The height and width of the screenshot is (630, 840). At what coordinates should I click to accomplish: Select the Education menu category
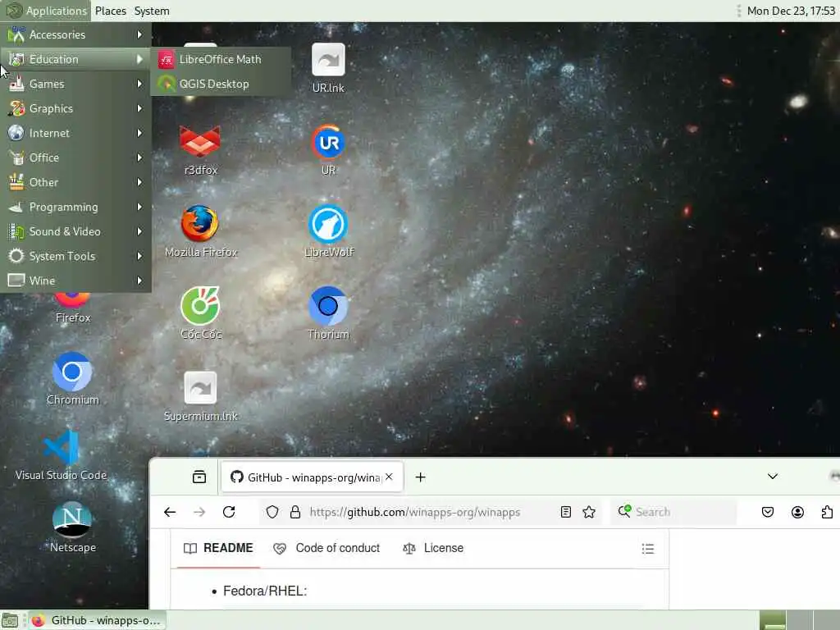click(75, 59)
